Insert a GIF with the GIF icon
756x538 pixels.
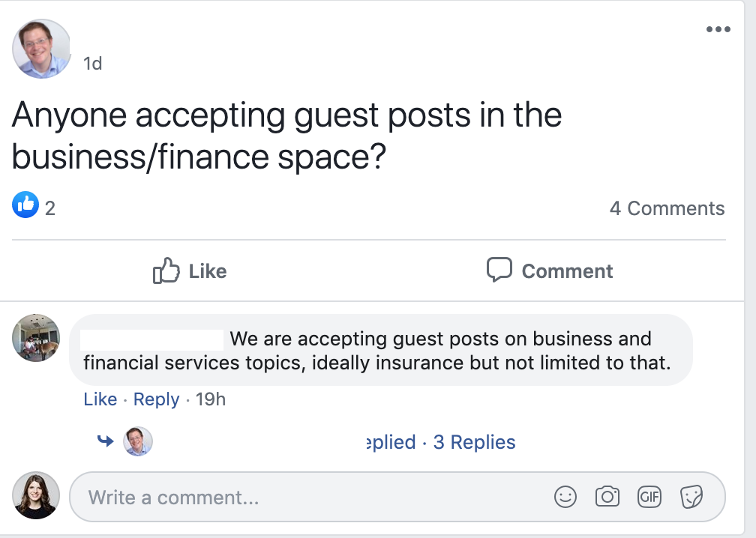649,496
